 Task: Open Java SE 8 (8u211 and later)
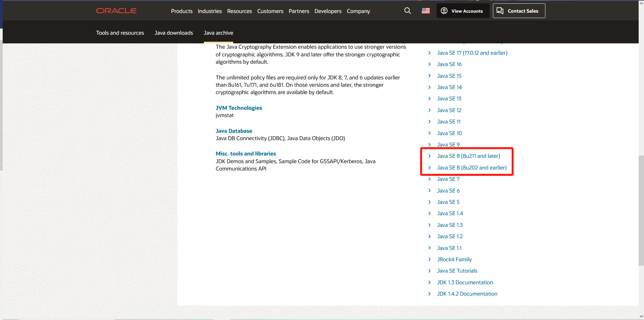click(469, 156)
